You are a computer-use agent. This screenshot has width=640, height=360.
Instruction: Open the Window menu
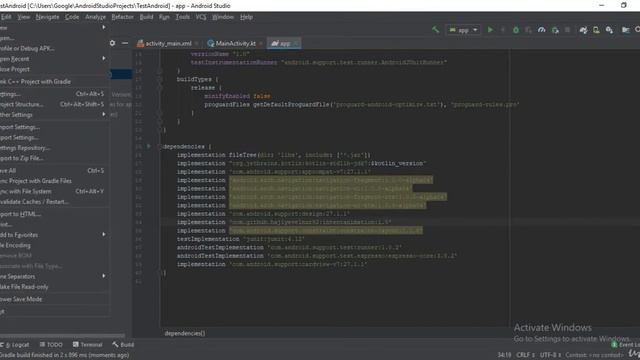tap(223, 17)
